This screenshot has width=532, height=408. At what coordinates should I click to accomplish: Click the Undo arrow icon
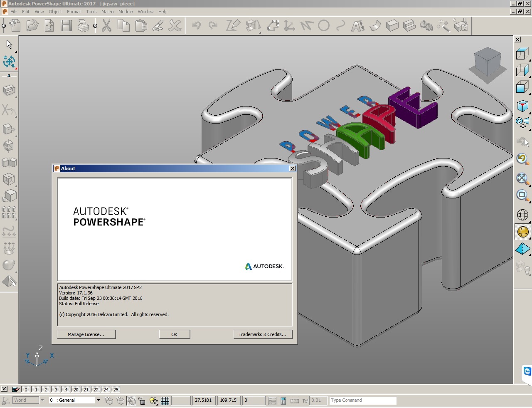(196, 26)
